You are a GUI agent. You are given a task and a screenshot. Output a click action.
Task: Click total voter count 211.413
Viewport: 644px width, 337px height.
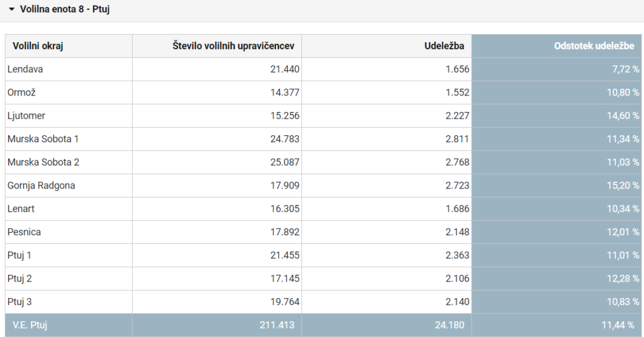coord(277,325)
